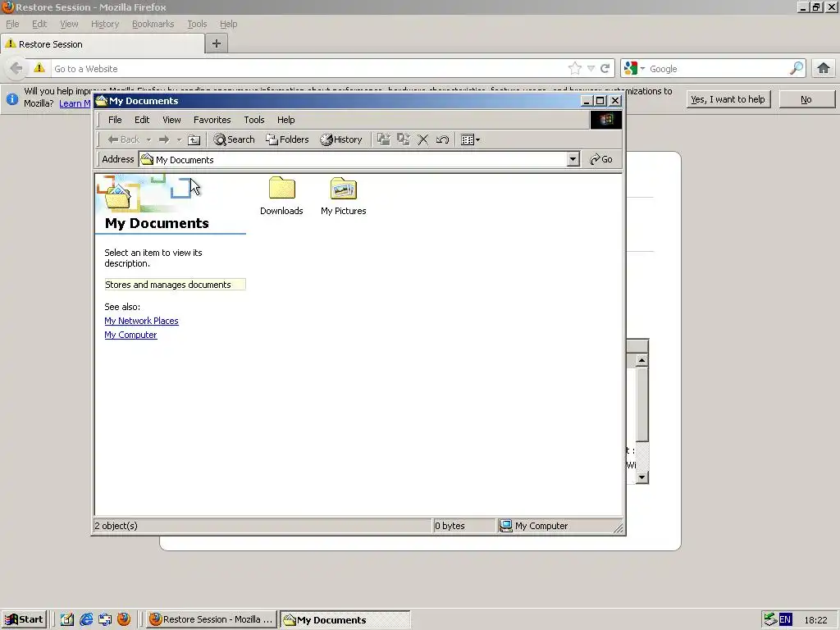Click the Go button next to Address

tap(601, 159)
